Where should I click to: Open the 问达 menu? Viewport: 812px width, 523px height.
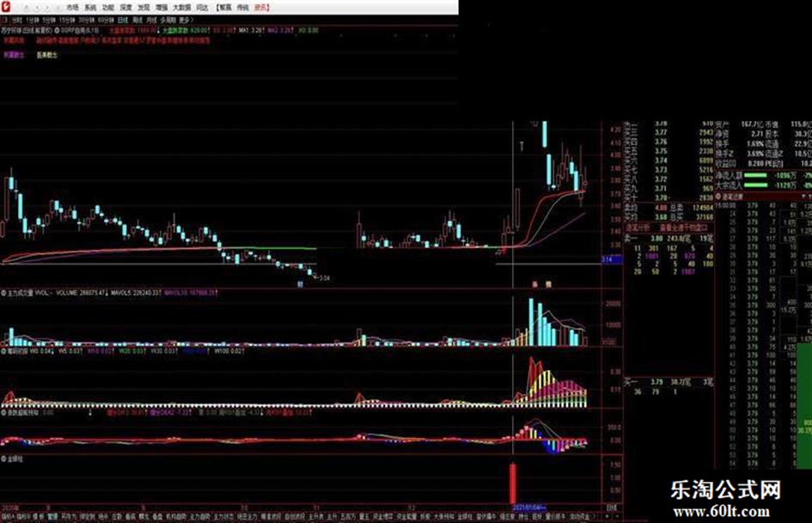click(x=203, y=8)
